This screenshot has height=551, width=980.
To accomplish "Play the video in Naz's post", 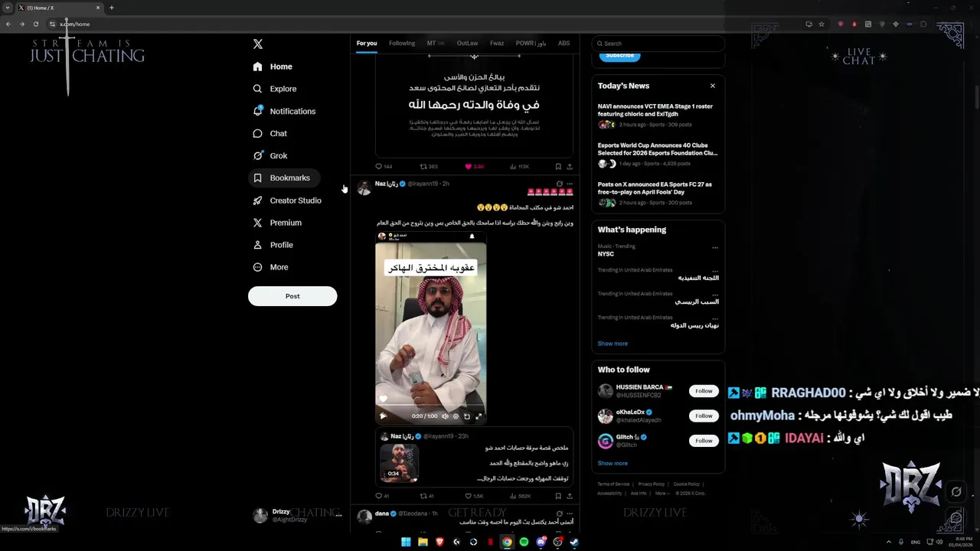I will [383, 416].
